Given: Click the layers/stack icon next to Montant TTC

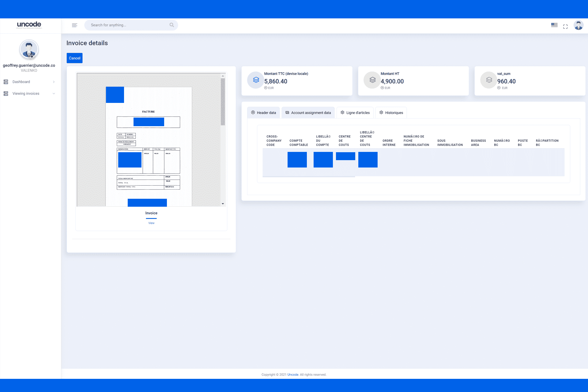Looking at the screenshot, I should 254,81.
